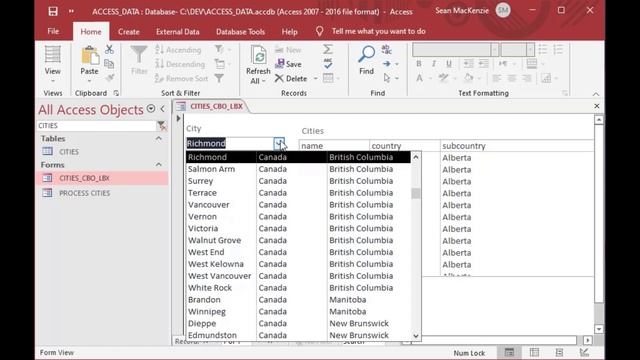This screenshot has width=640, height=360.
Task: Click the Copy icon in Clipboard group
Action: click(109, 64)
